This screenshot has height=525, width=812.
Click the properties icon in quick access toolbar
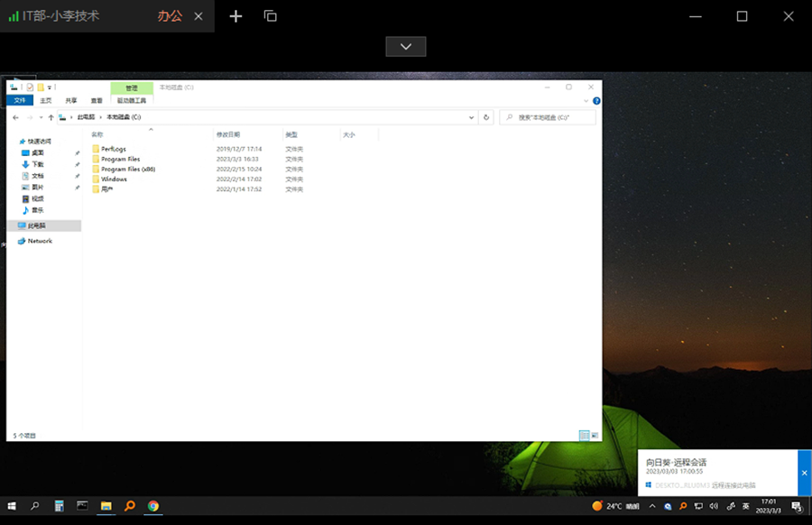coord(30,87)
